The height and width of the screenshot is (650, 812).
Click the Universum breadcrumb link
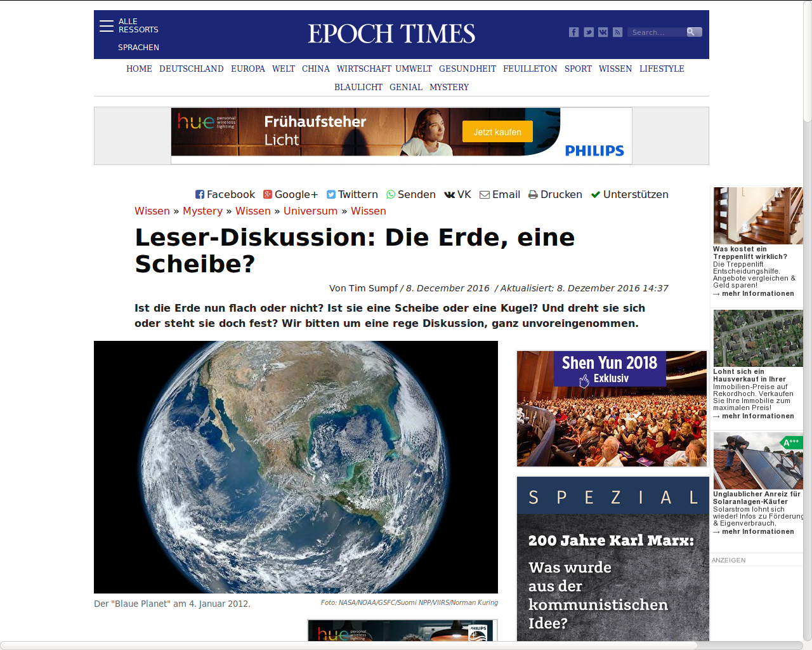click(x=310, y=211)
